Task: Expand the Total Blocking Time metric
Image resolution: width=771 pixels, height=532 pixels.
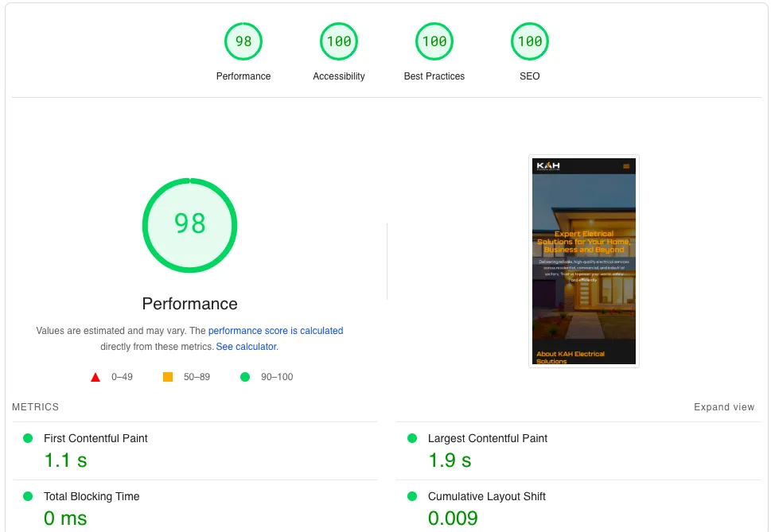Action: (92, 497)
